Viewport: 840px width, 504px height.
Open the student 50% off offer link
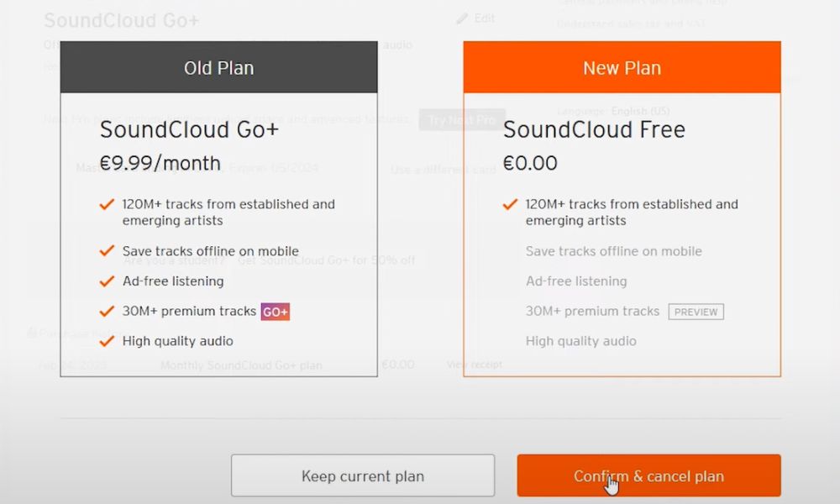click(326, 260)
